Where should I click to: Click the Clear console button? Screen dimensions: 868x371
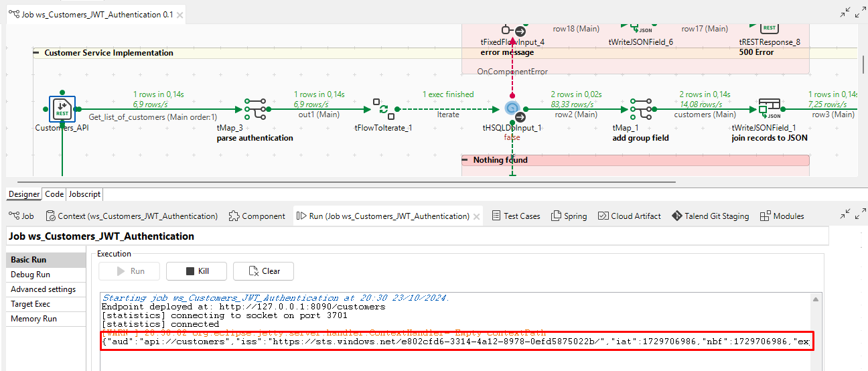coord(263,271)
